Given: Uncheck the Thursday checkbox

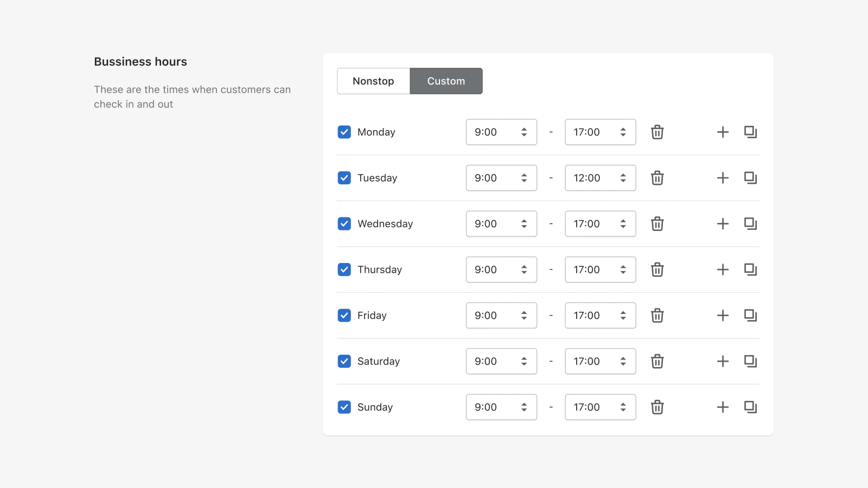Looking at the screenshot, I should tap(344, 269).
